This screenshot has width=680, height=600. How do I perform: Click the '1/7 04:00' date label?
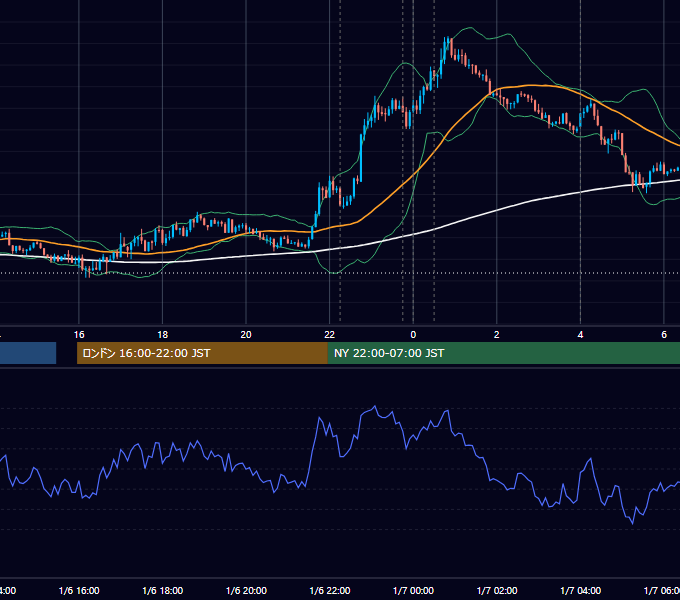pos(581,590)
